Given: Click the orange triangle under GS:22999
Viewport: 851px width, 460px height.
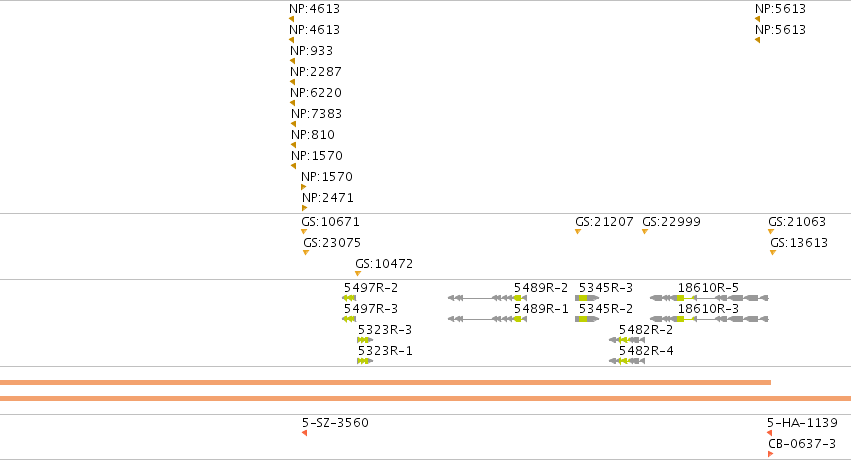Looking at the screenshot, I should click(x=645, y=232).
